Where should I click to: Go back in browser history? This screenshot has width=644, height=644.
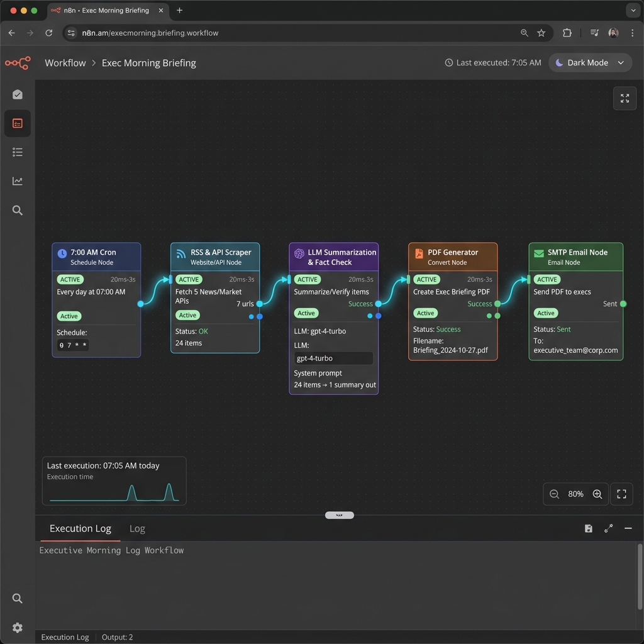point(11,33)
